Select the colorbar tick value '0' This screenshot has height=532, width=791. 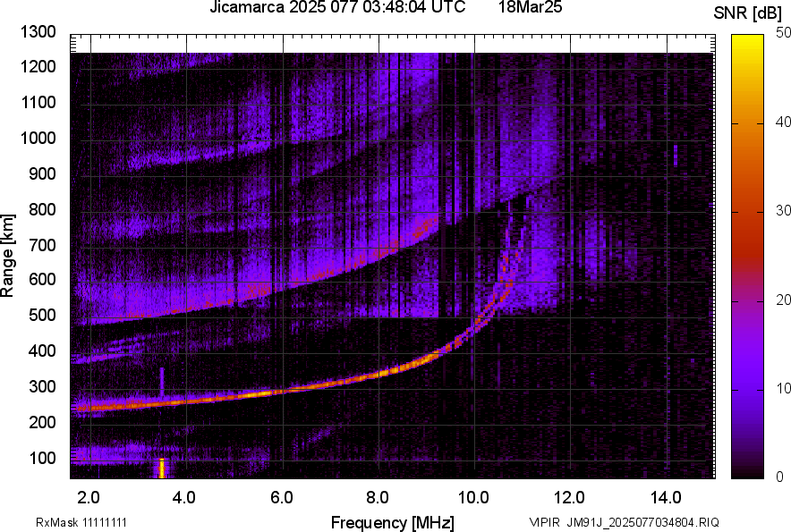[780, 477]
